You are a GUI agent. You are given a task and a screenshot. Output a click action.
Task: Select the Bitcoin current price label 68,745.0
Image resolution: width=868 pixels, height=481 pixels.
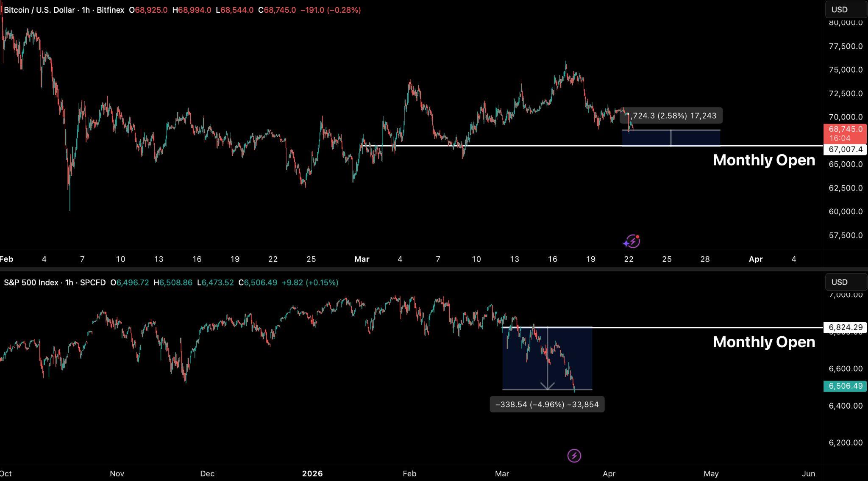pyautogui.click(x=845, y=129)
